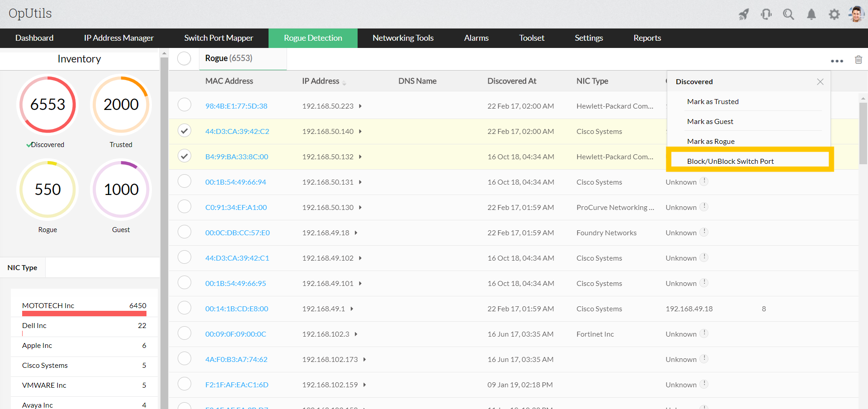Expand arrow next to IP 192.168.49.1

click(x=352, y=309)
